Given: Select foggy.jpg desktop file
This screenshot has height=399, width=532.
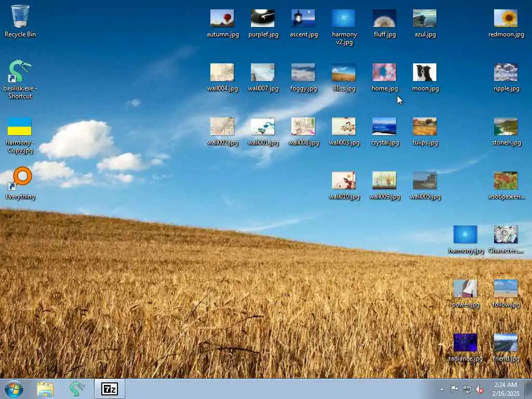Looking at the screenshot, I should (303, 77).
